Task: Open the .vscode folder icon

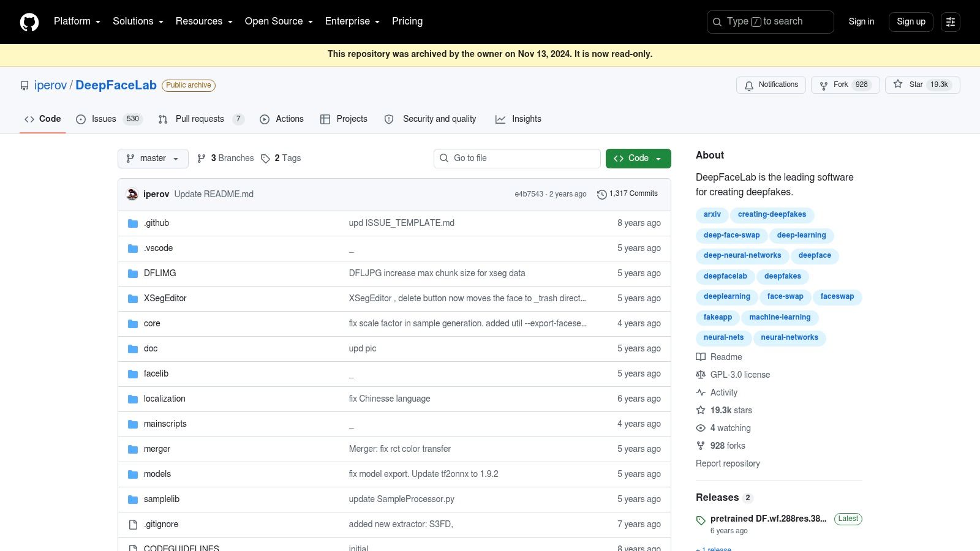Action: 133,249
